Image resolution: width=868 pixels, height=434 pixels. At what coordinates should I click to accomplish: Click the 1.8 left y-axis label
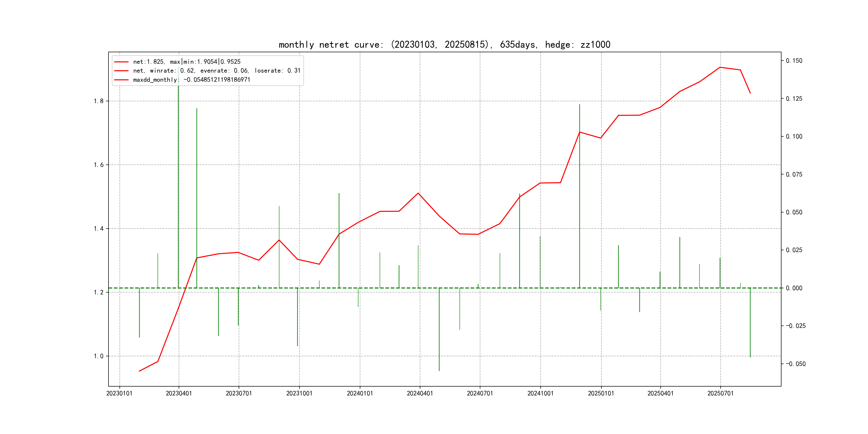99,101
